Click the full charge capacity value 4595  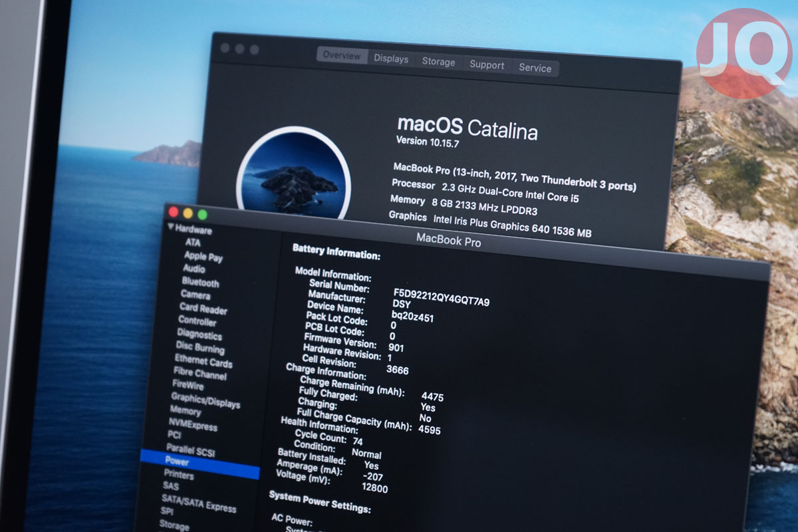click(x=429, y=429)
